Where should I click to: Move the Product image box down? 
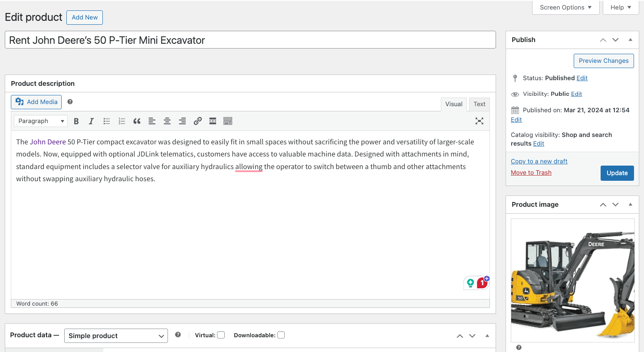[x=615, y=205]
